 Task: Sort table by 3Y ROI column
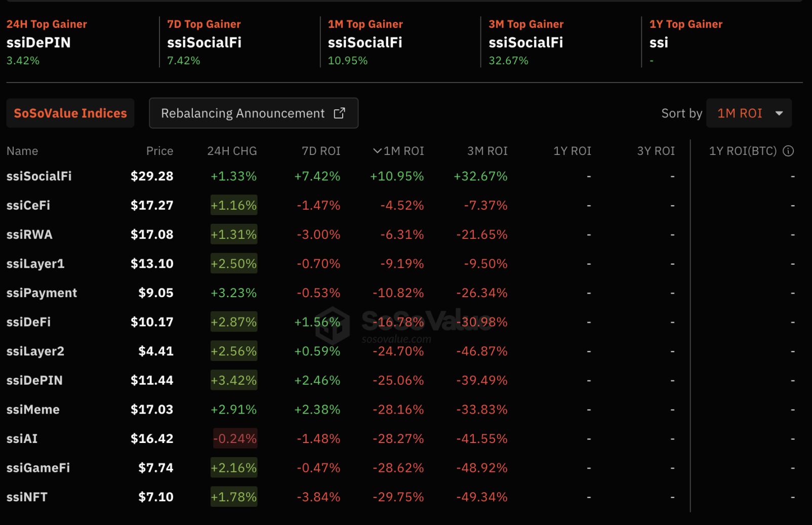[x=656, y=151]
